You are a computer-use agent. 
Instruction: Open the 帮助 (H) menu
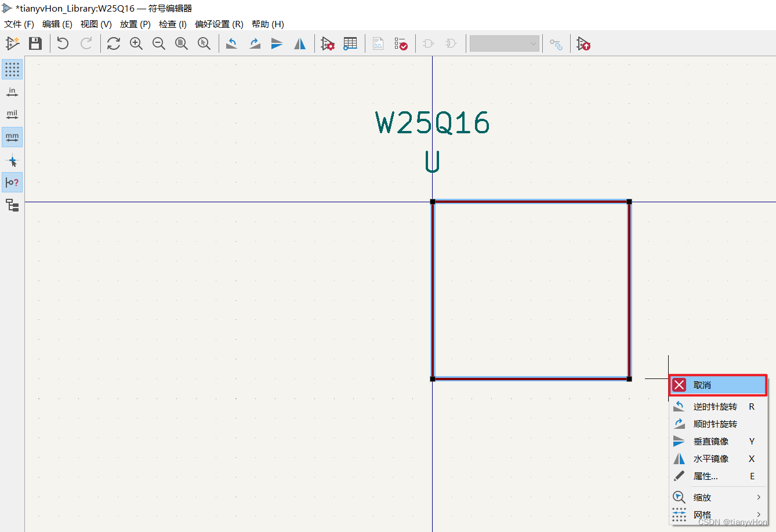268,24
